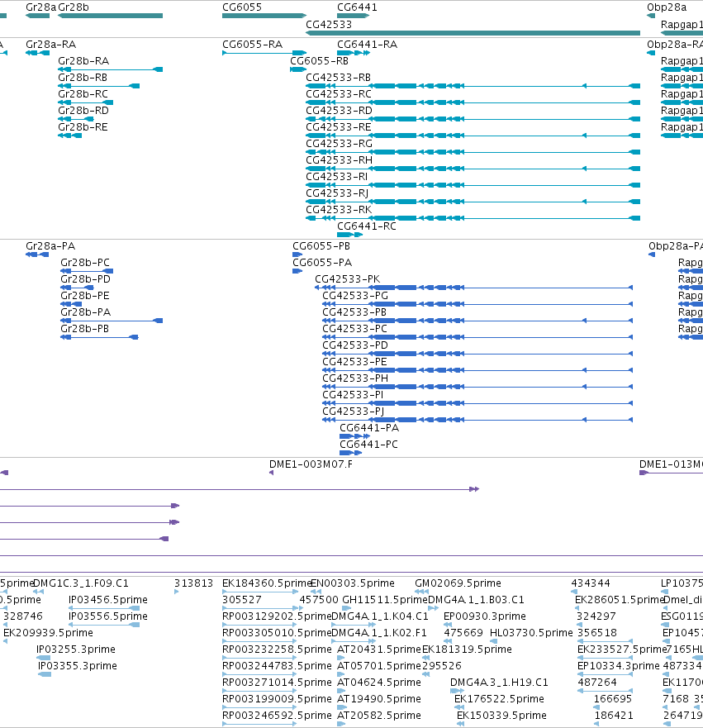Select the CG6441-PA protein label
Screen dimensions: 703x728
[x=369, y=428]
